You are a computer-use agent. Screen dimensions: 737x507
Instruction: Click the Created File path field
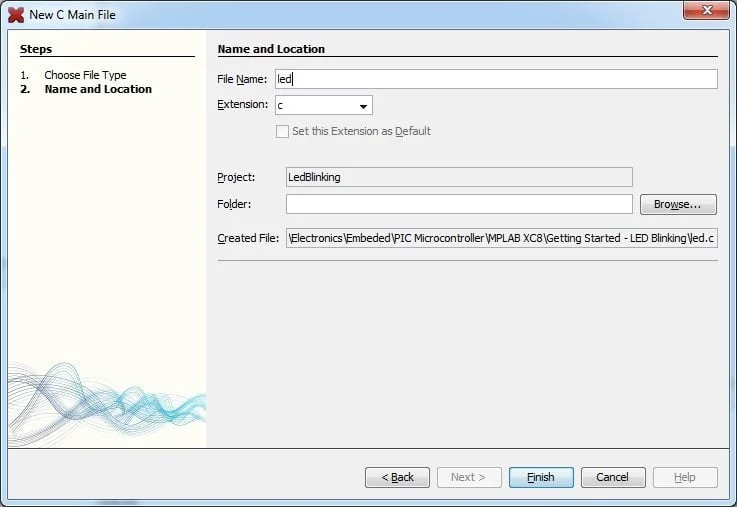[502, 238]
